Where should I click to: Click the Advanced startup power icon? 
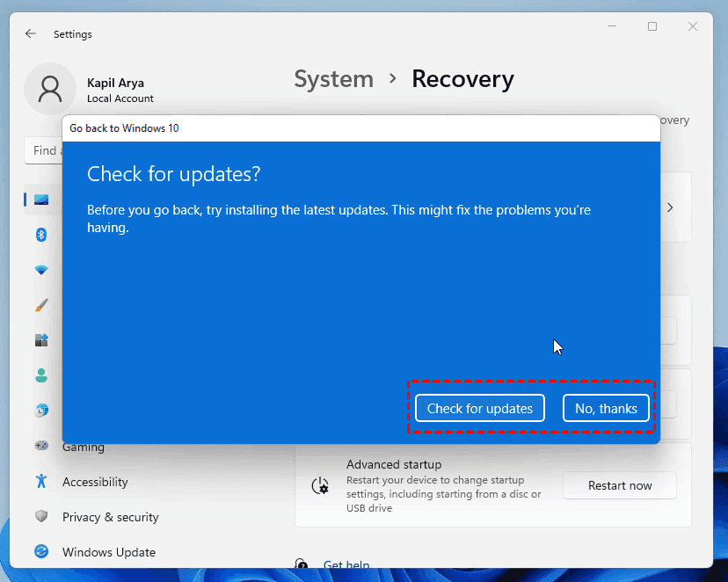click(320, 485)
